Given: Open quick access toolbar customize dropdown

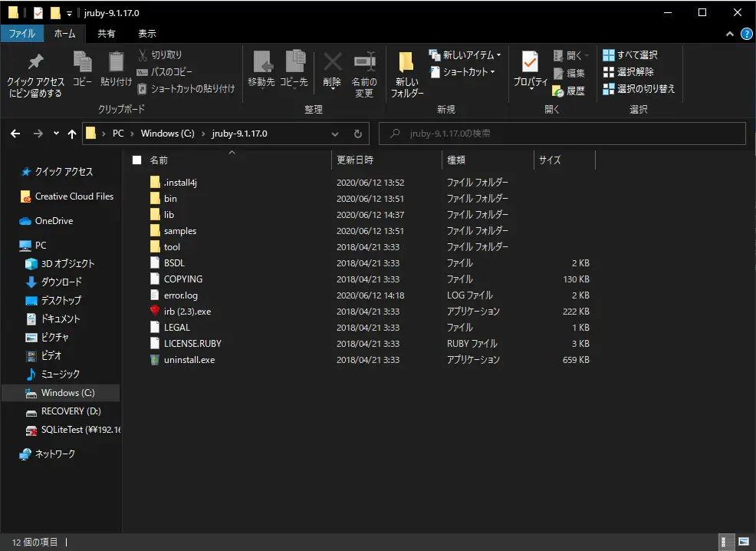Looking at the screenshot, I should pos(70,14).
